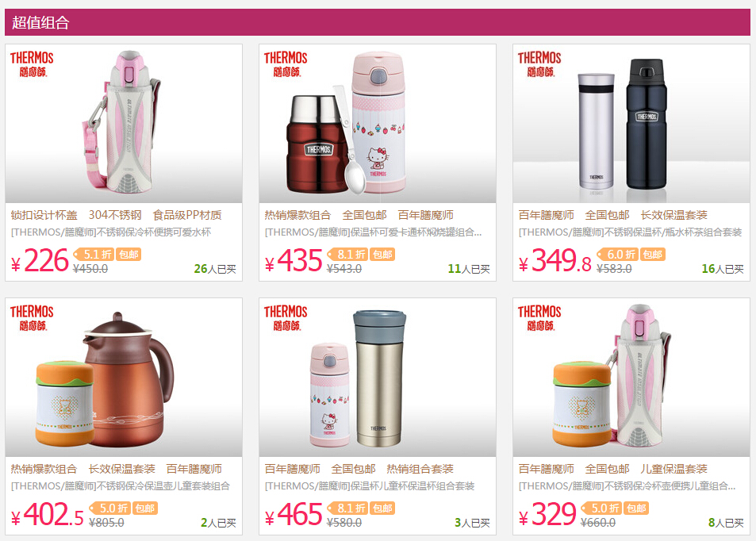Open the brown kettle combo product image
756x541 pixels.
[x=124, y=377]
